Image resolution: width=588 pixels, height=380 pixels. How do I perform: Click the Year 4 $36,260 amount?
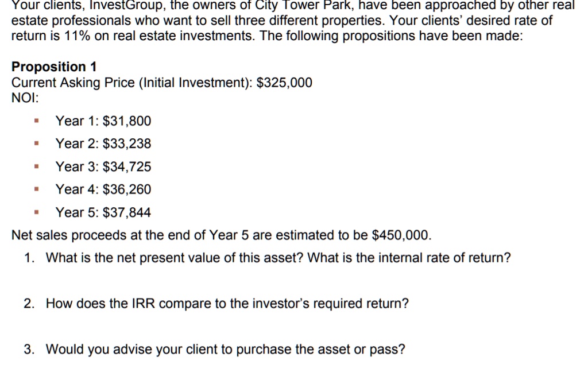(127, 189)
